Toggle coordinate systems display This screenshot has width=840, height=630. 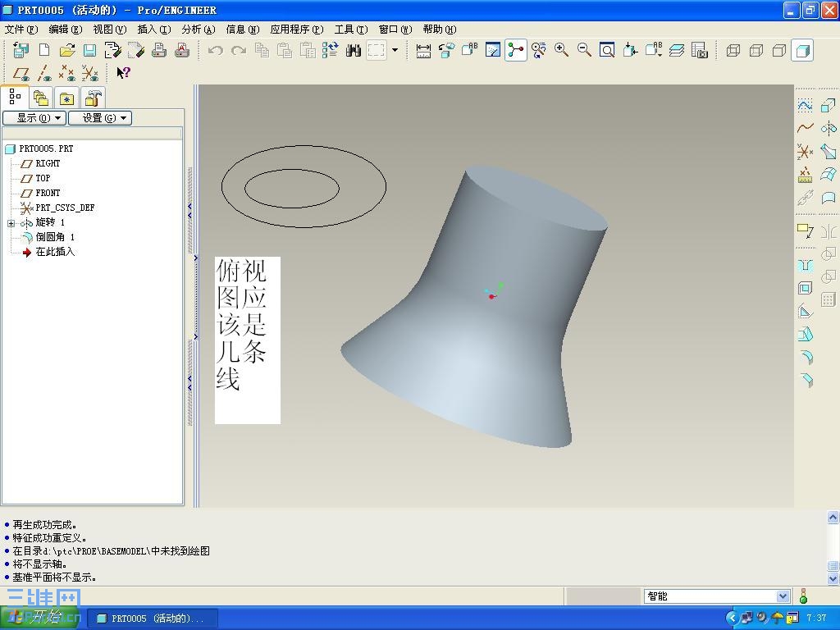point(90,72)
